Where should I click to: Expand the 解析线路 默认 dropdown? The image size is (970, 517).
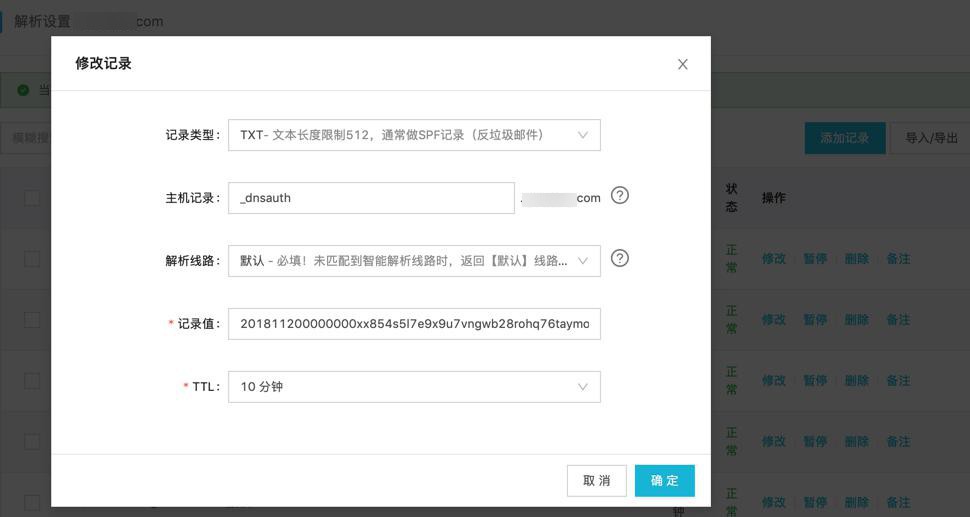coord(414,261)
